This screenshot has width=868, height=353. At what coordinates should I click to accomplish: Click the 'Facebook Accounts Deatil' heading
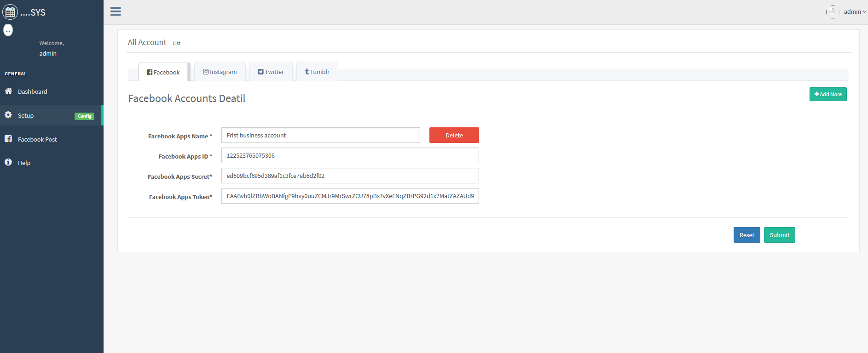[187, 98]
